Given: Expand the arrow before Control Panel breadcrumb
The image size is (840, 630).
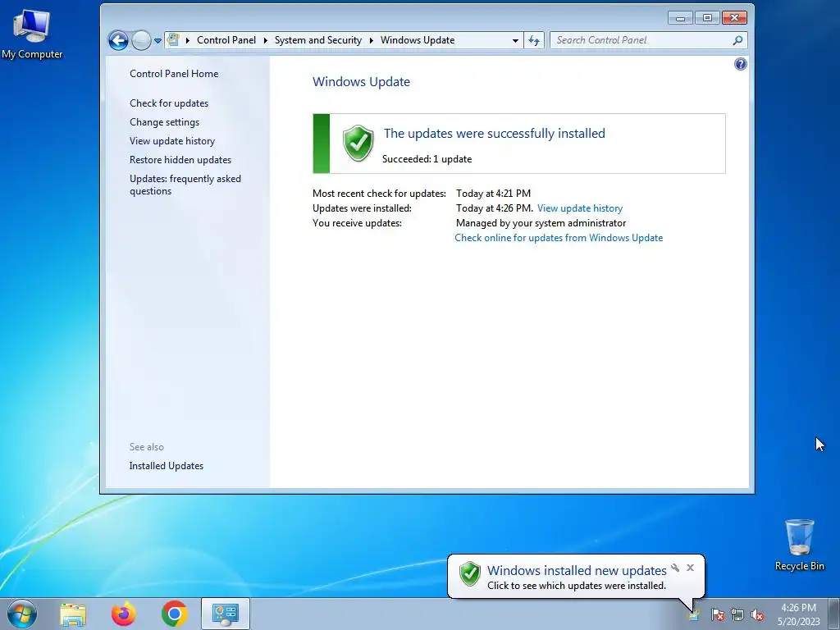Looking at the screenshot, I should point(188,40).
